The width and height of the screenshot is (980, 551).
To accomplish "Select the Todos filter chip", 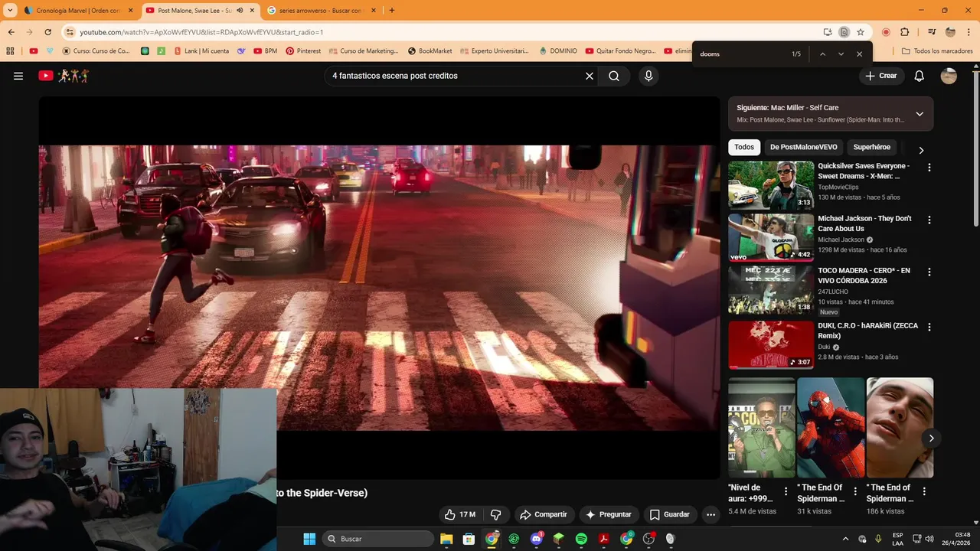I will [x=744, y=147].
